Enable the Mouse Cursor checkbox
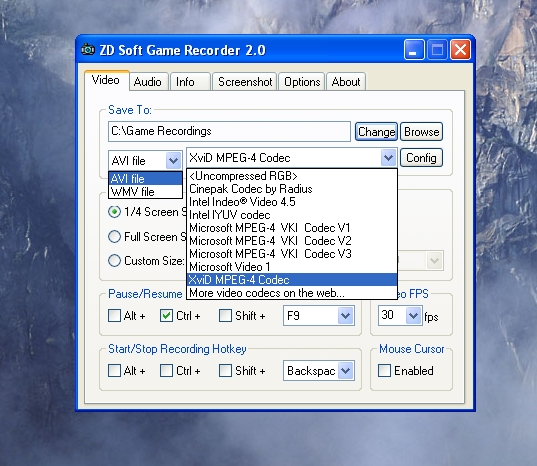Viewport: 537px width, 466px height. pos(384,370)
